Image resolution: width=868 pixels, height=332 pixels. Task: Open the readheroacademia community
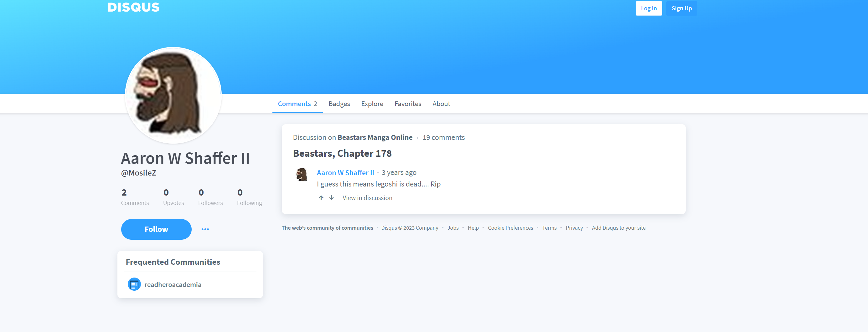(x=173, y=284)
